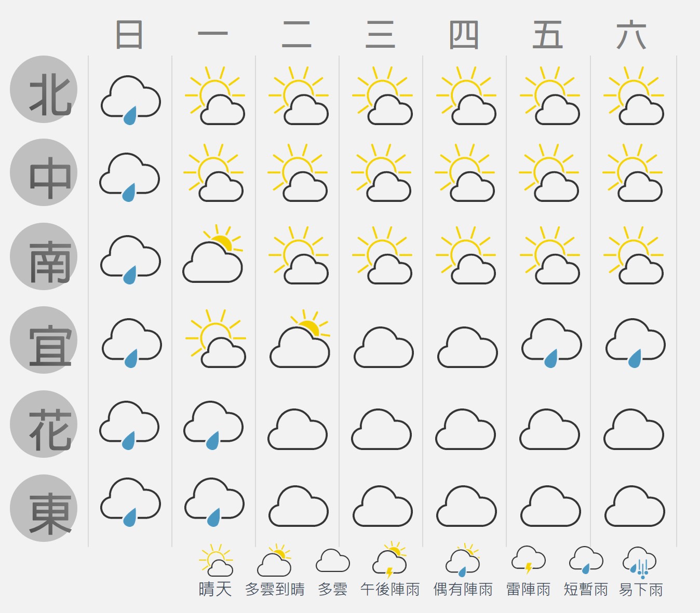The height and width of the screenshot is (613, 700).
Task: Click the 三 day column header
Action: coord(380,35)
